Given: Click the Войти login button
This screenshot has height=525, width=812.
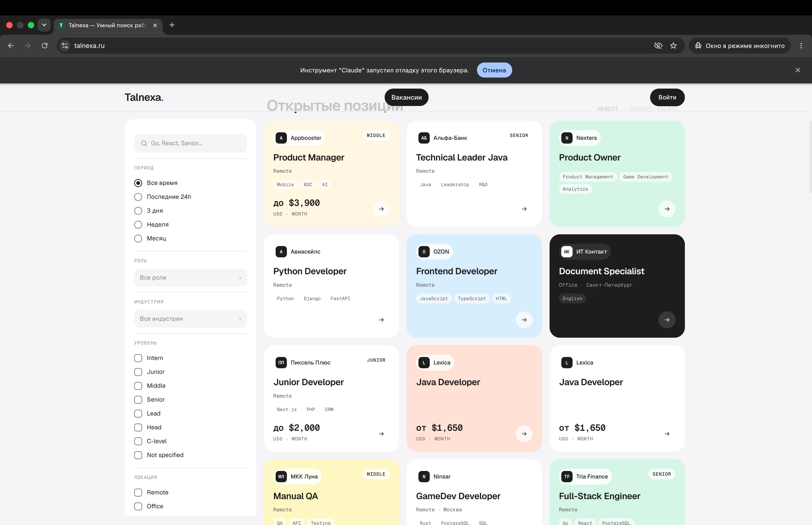Looking at the screenshot, I should click(x=667, y=98).
